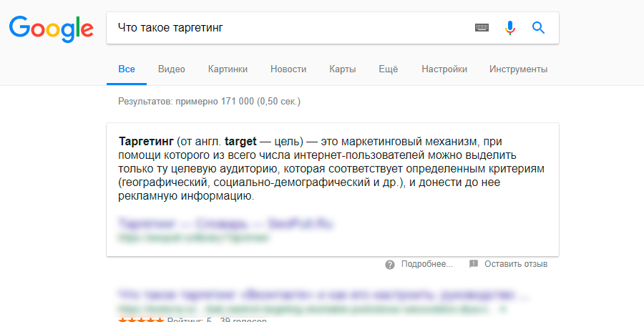Switch to the Карты tab
This screenshot has height=322, width=644.
click(342, 69)
